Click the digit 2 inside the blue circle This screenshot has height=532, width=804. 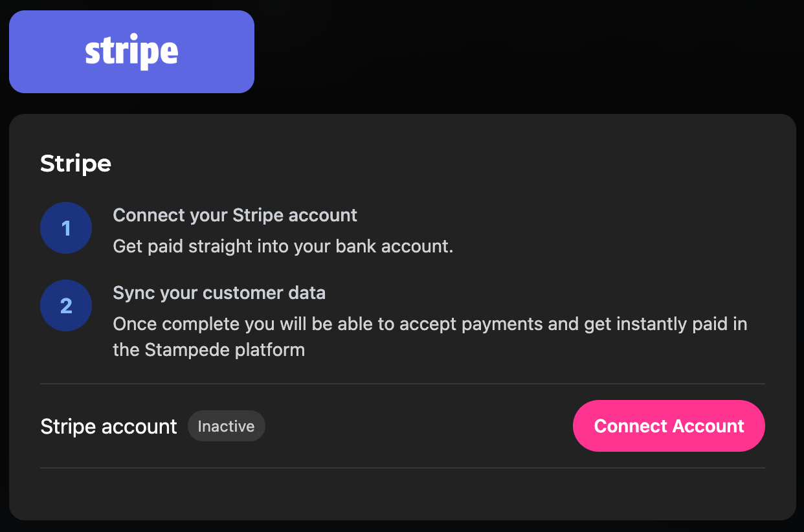point(66,306)
